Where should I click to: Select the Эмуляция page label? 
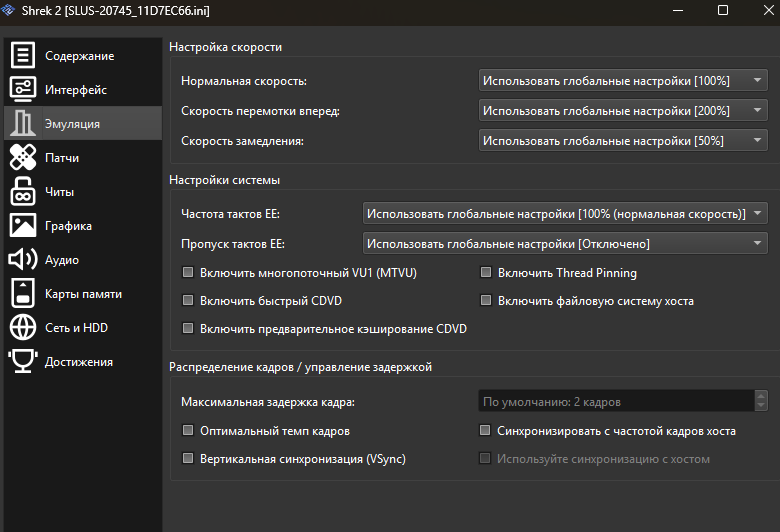coord(73,124)
